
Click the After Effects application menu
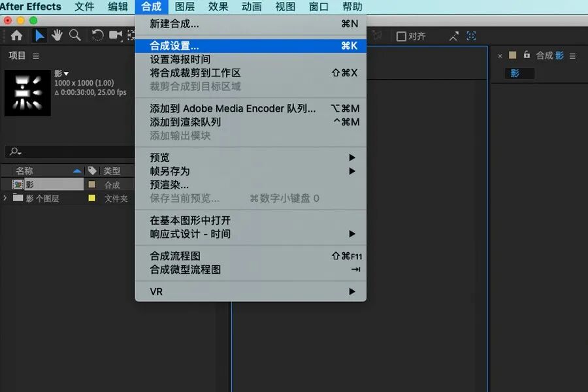click(x=30, y=7)
